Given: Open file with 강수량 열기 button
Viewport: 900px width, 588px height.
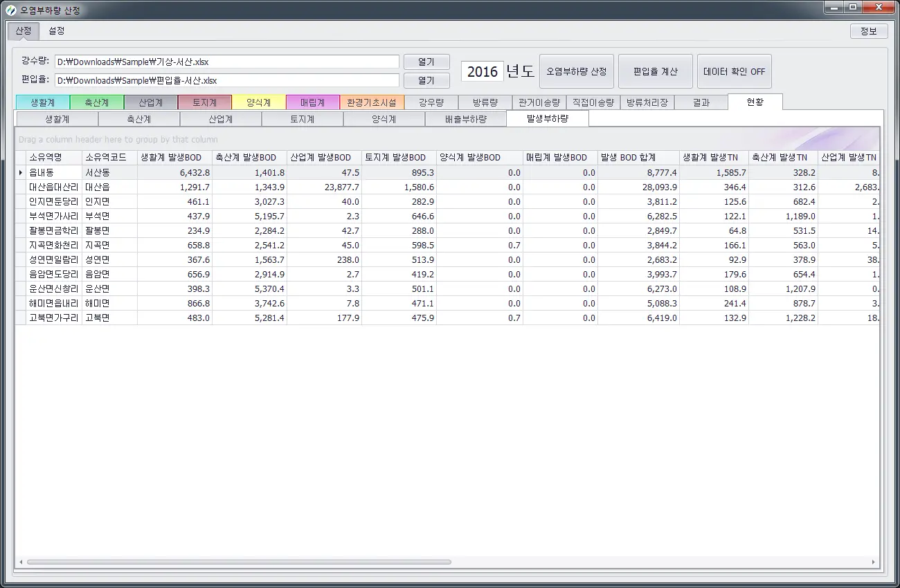Looking at the screenshot, I should (426, 62).
